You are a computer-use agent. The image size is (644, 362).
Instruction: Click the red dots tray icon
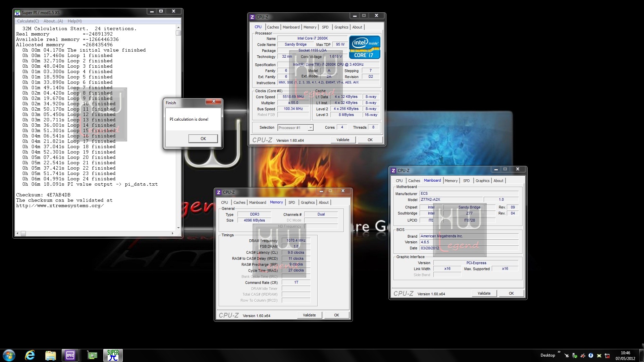(583, 355)
